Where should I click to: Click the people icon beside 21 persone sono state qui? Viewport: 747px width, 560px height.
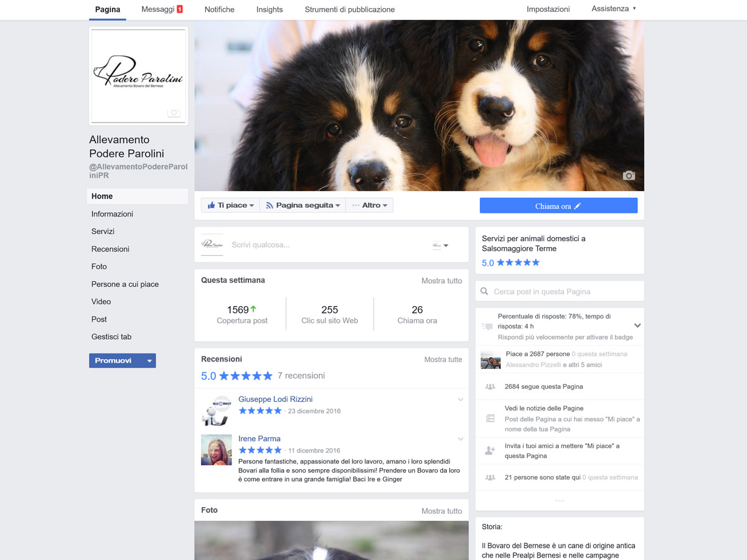click(490, 477)
